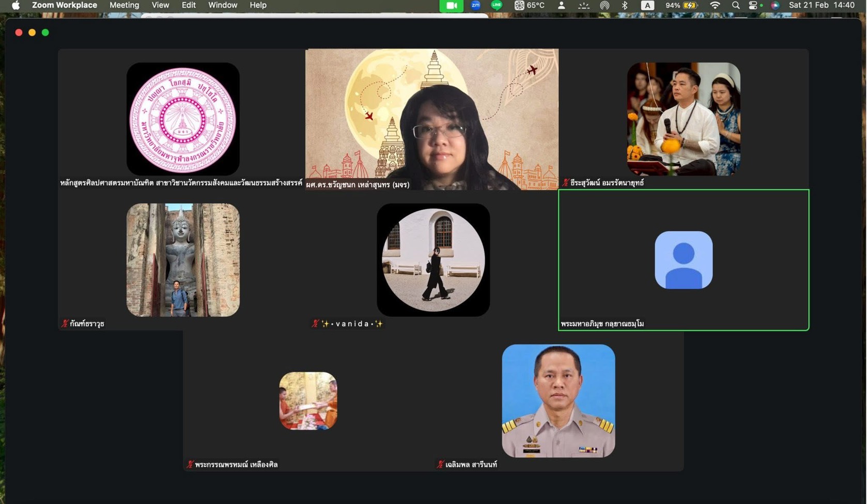Image resolution: width=867 pixels, height=504 pixels.
Task: Open the Wi-Fi status menu
Action: pos(715,5)
